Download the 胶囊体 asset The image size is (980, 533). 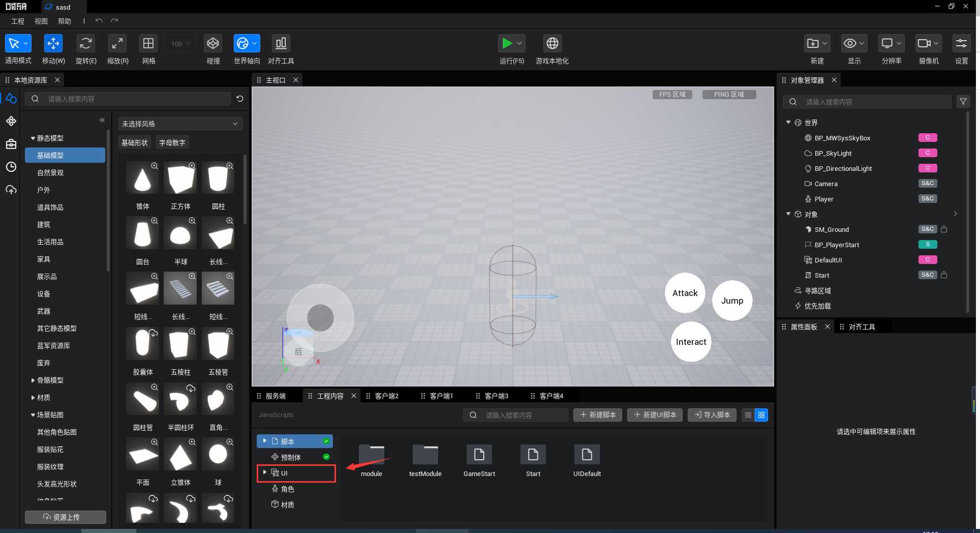point(153,333)
